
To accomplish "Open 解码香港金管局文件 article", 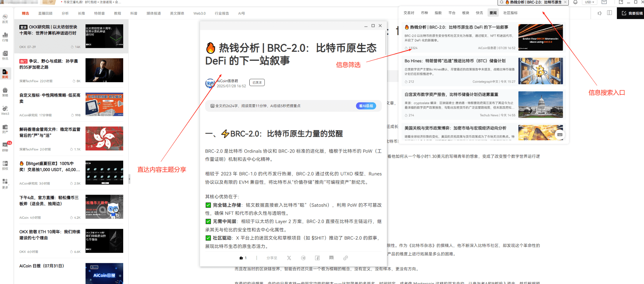I will click(x=71, y=139).
